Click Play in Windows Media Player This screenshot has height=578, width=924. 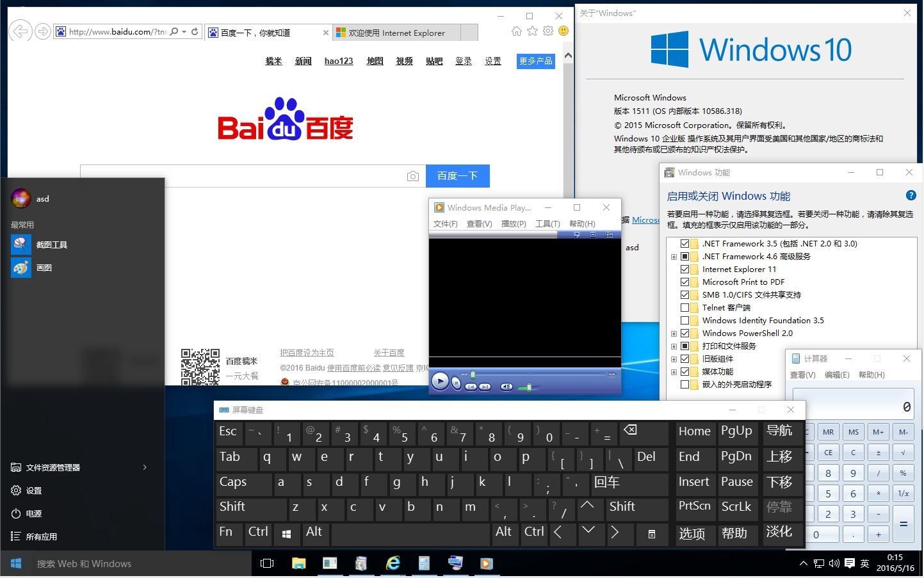440,381
